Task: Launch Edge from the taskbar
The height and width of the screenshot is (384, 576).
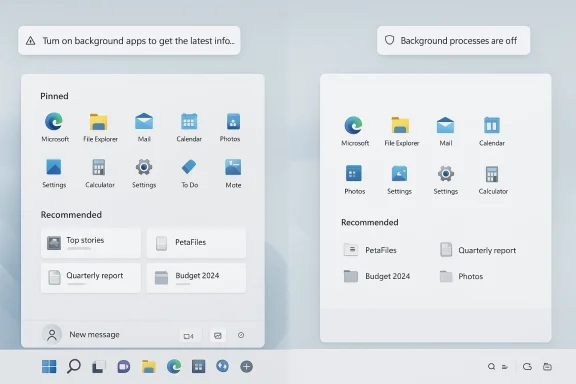Action: pos(174,366)
